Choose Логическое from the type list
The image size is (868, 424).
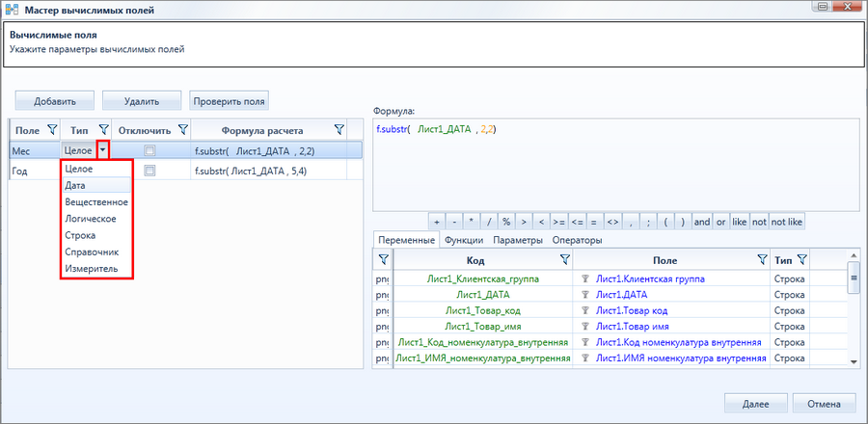click(x=96, y=219)
